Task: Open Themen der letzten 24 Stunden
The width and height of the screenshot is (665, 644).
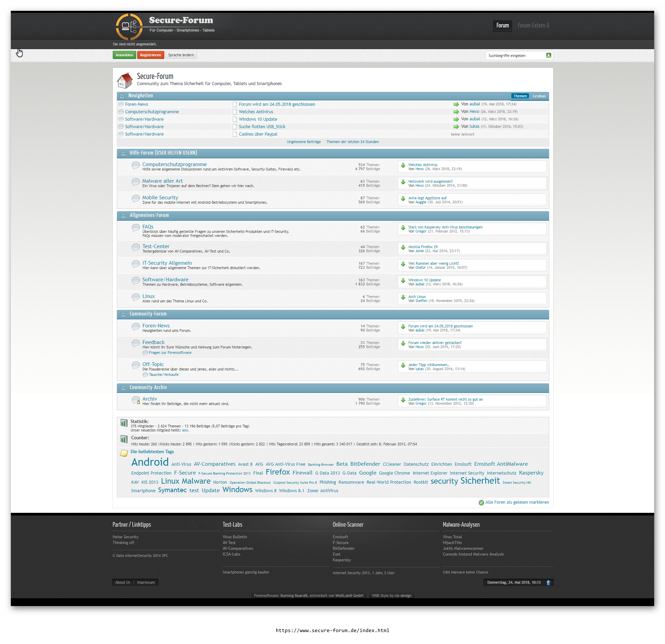Action: pos(353,142)
